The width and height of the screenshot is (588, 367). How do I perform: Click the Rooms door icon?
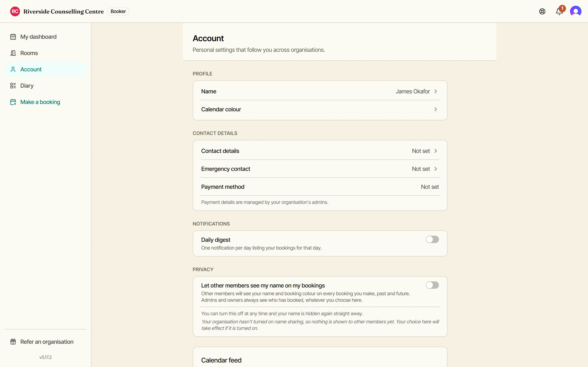point(13,53)
